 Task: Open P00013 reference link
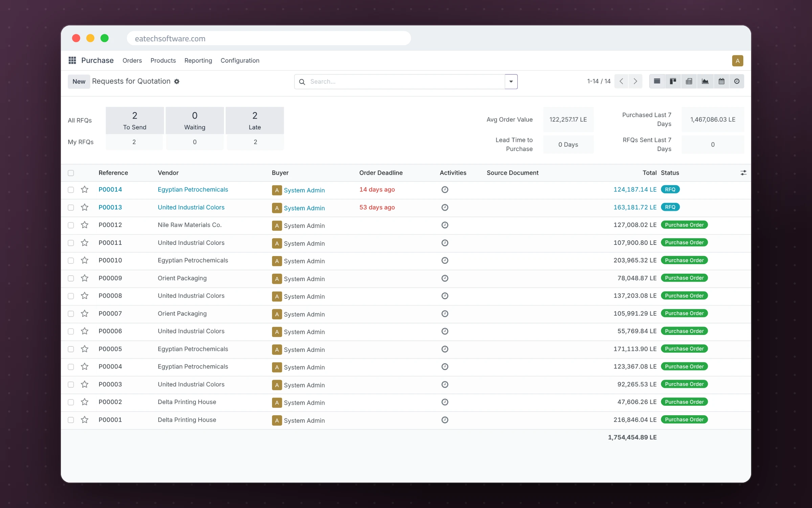pyautogui.click(x=110, y=207)
